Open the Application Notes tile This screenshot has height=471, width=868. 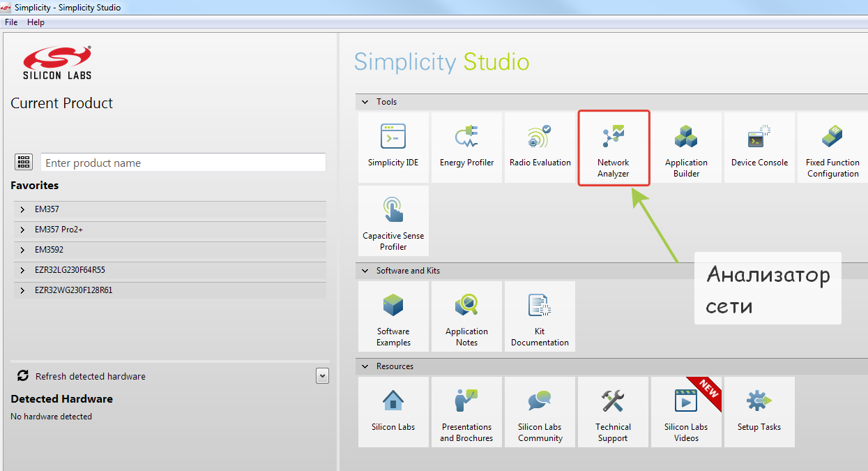pyautogui.click(x=466, y=317)
